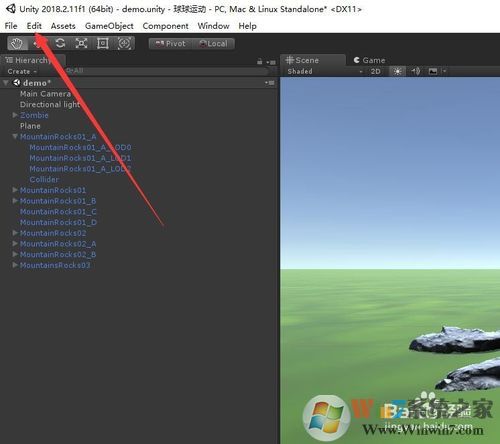Expand the MountainRocks01 object

pyautogui.click(x=15, y=190)
